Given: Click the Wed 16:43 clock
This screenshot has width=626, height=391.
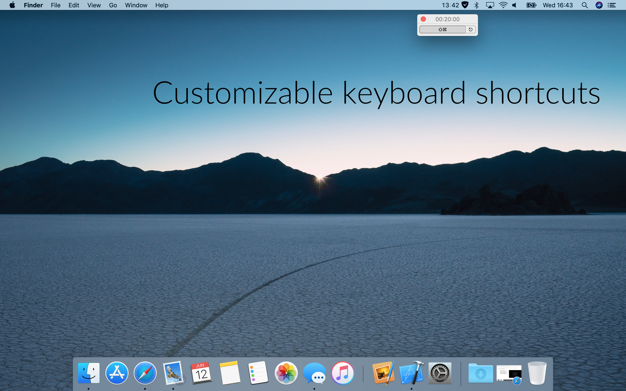Looking at the screenshot, I should 558,5.
